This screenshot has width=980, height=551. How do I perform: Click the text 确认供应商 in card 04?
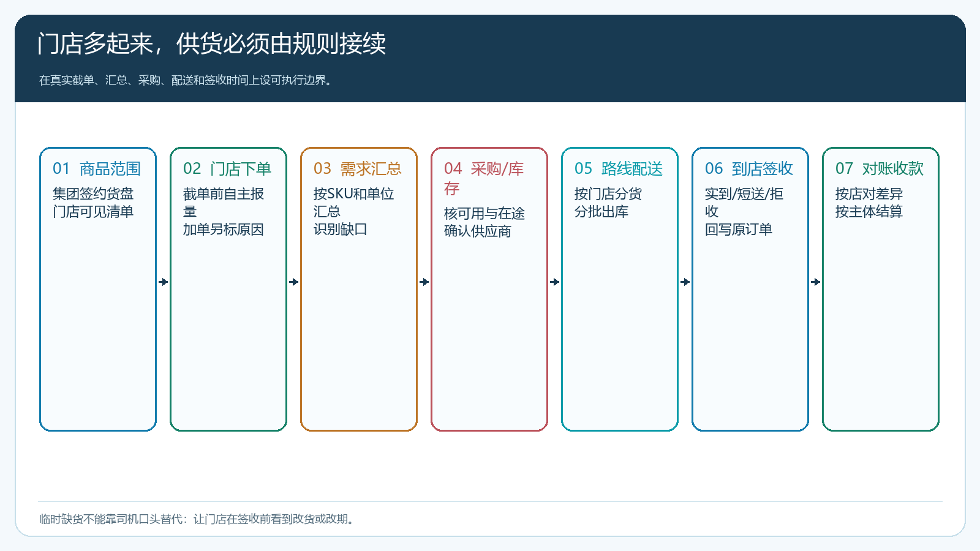478,231
